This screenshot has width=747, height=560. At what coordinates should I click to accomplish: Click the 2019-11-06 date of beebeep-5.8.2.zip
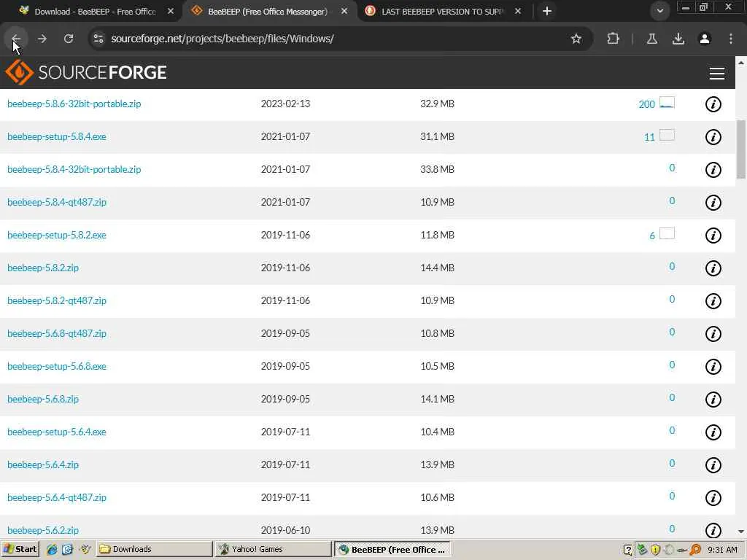pyautogui.click(x=285, y=268)
